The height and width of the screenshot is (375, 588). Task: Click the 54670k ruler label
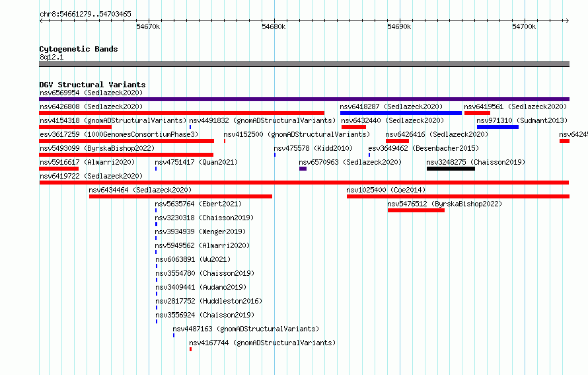tap(148, 26)
